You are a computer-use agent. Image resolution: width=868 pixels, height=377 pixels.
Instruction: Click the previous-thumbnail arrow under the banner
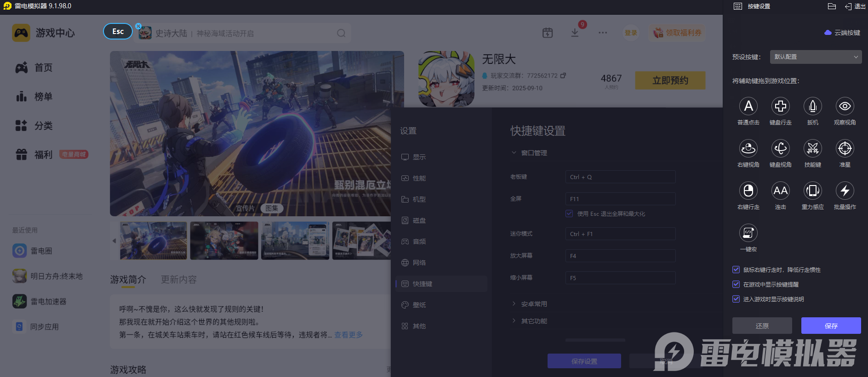coord(114,241)
